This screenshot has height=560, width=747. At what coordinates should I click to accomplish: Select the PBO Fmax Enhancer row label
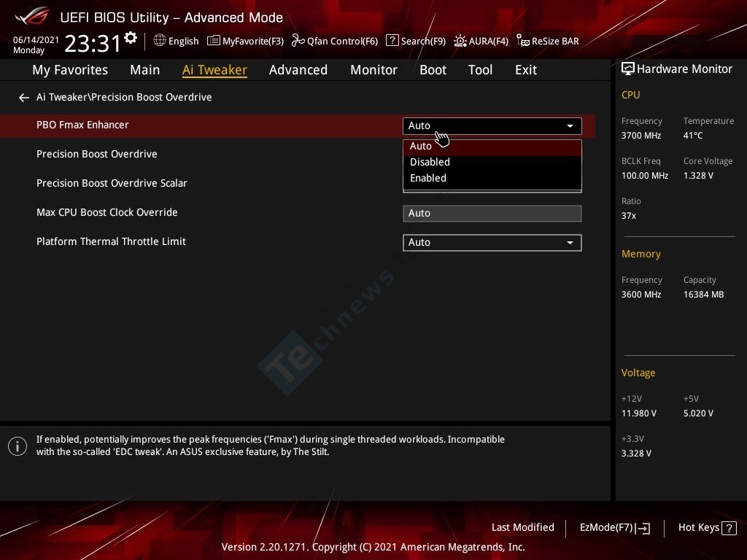[x=82, y=125]
